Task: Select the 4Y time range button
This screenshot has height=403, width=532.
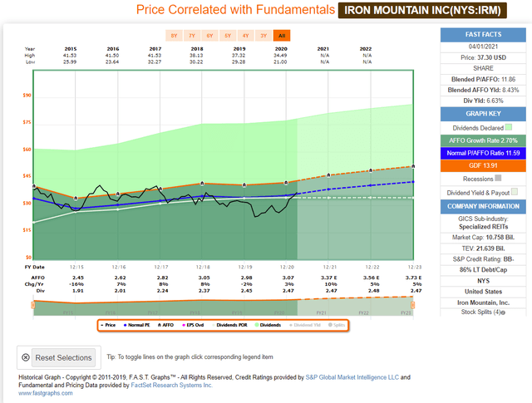Action: click(x=246, y=36)
